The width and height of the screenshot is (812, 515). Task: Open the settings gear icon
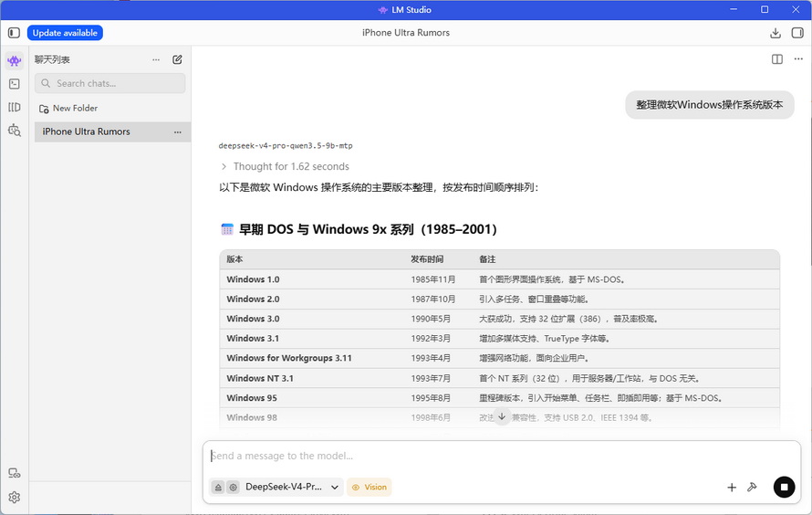(15, 498)
